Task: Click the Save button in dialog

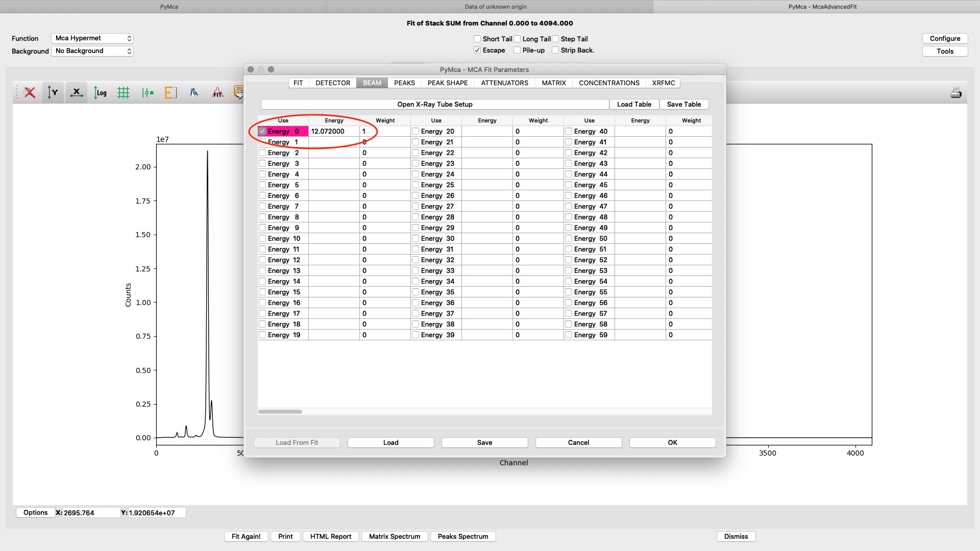Action: [x=485, y=442]
